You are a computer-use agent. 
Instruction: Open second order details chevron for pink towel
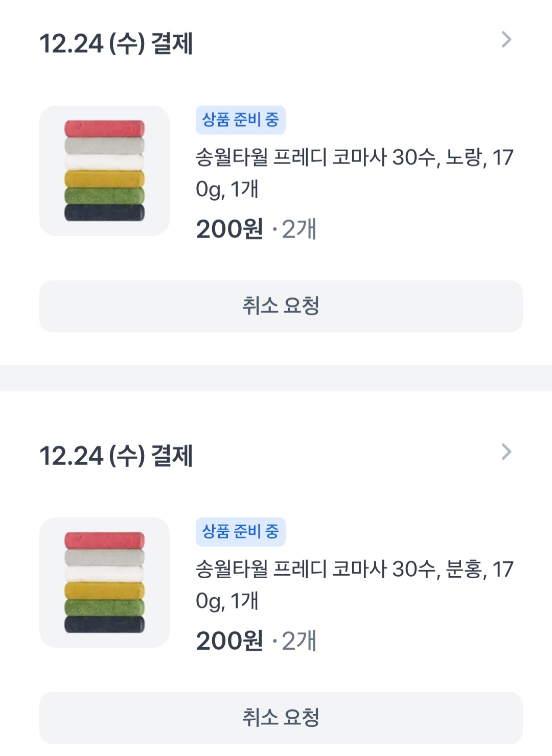(x=506, y=452)
